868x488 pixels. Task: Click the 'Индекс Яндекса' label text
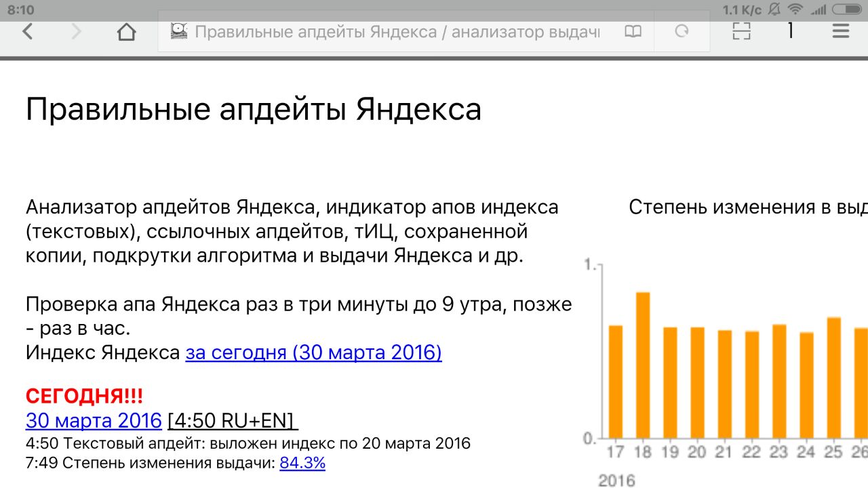pyautogui.click(x=102, y=352)
